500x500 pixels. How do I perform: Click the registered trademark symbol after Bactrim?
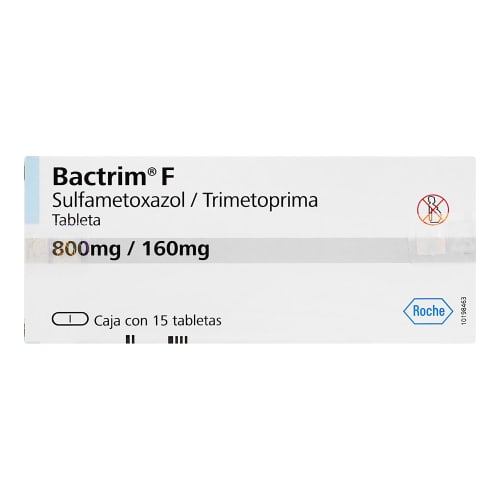pos(151,172)
